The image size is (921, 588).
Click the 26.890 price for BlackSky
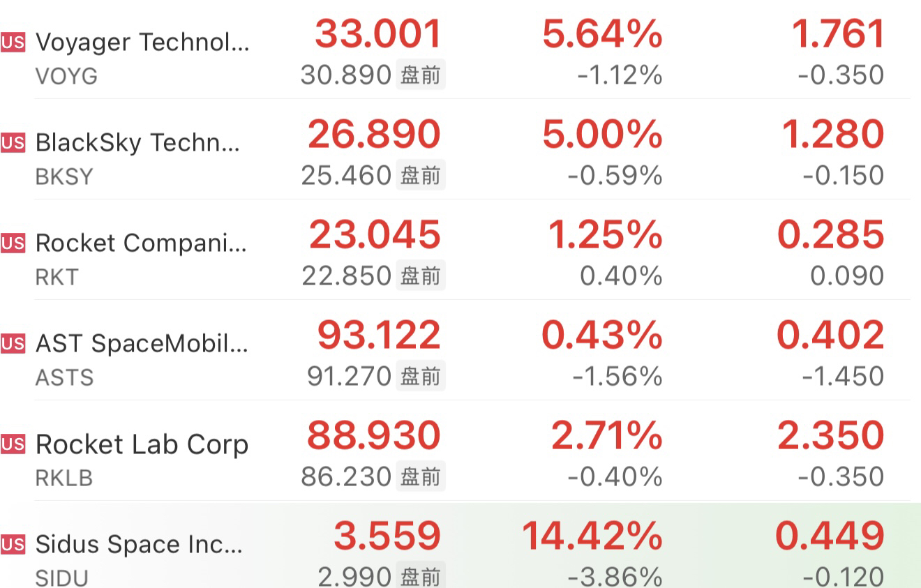[x=374, y=135]
